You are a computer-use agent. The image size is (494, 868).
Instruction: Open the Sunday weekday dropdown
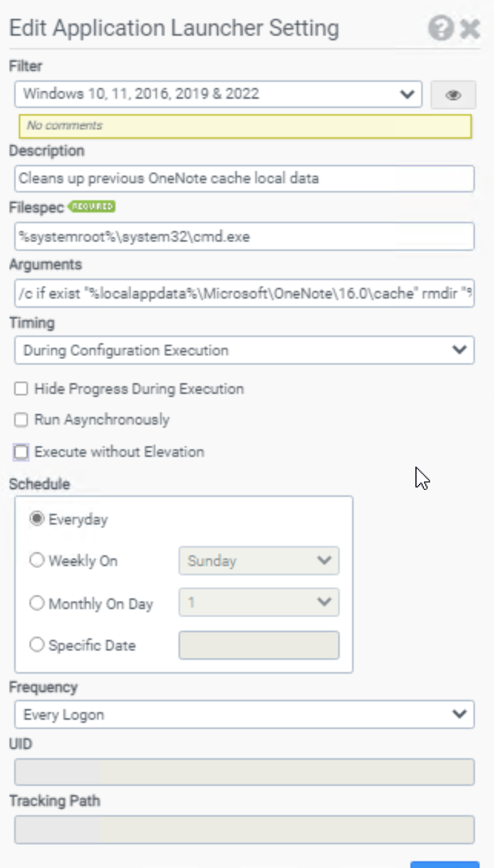[x=259, y=561]
